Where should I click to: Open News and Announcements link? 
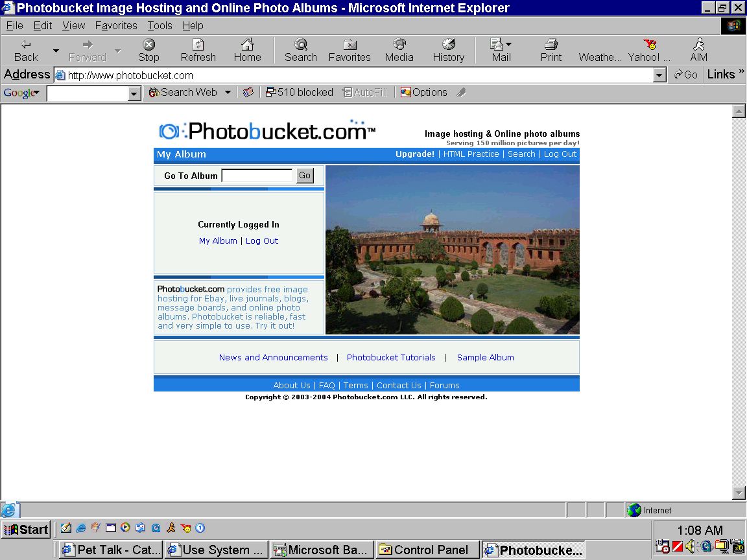tap(273, 357)
